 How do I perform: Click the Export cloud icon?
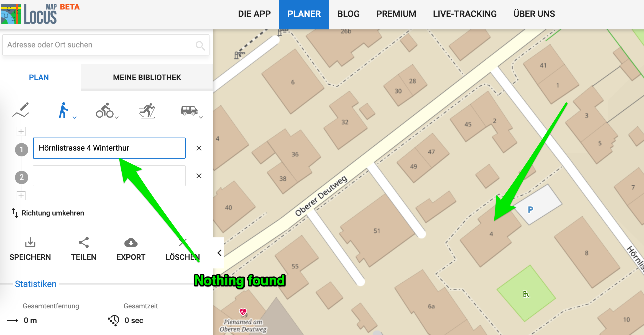pyautogui.click(x=131, y=243)
